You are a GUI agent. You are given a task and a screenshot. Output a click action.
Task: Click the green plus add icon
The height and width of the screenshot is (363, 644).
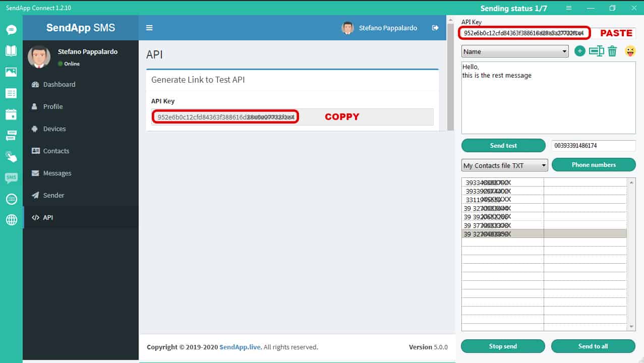580,51
